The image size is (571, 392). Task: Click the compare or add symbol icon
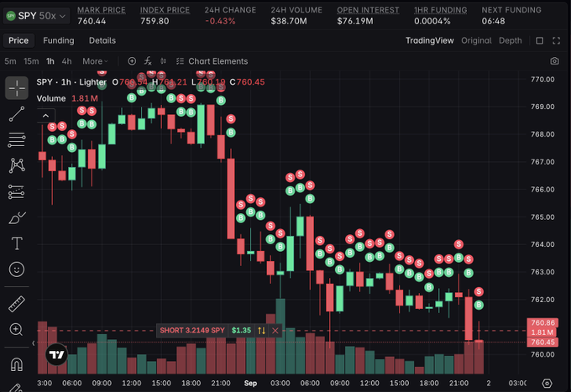coord(132,61)
